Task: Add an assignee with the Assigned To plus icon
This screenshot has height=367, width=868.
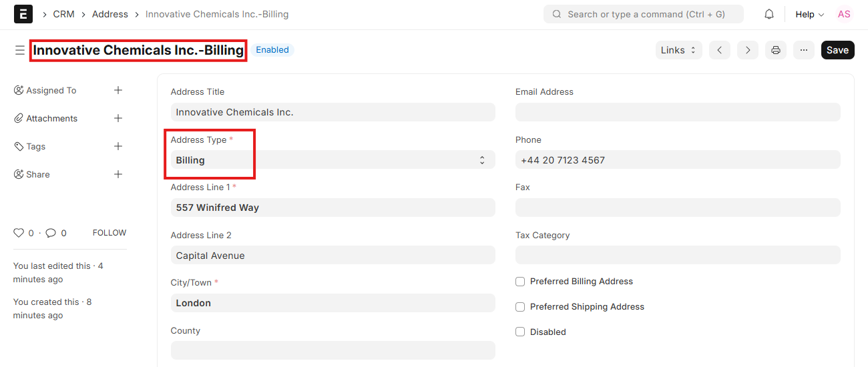Action: point(118,90)
